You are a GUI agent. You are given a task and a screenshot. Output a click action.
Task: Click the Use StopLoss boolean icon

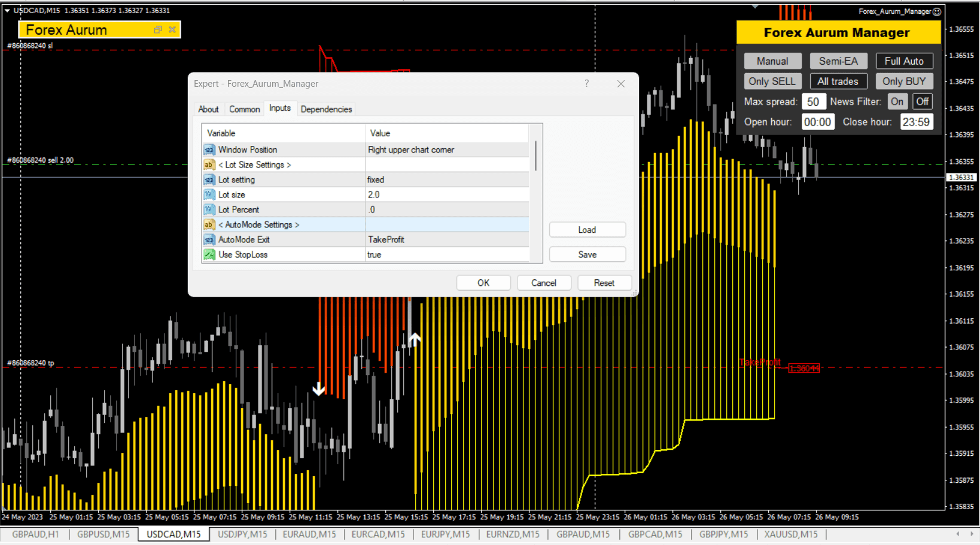coord(209,255)
